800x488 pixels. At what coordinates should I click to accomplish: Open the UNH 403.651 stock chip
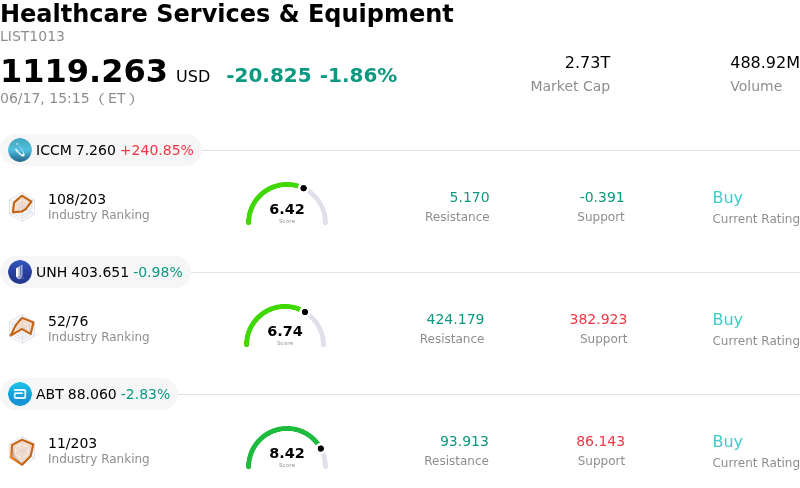(95, 272)
